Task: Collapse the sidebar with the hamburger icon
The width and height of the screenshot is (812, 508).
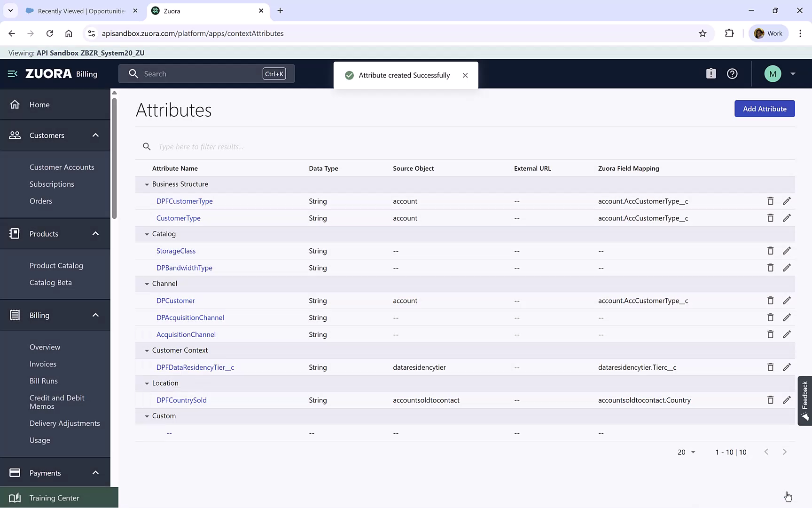Action: [x=12, y=73]
